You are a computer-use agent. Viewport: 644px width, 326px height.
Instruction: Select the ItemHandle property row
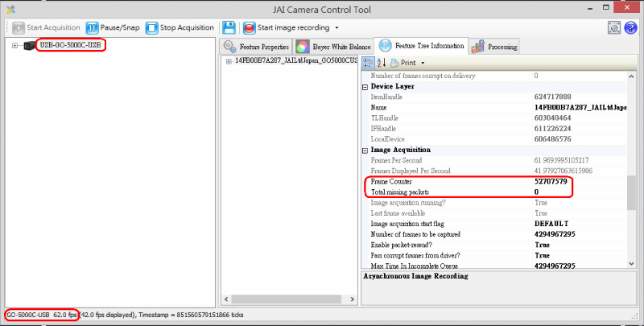tap(498, 97)
